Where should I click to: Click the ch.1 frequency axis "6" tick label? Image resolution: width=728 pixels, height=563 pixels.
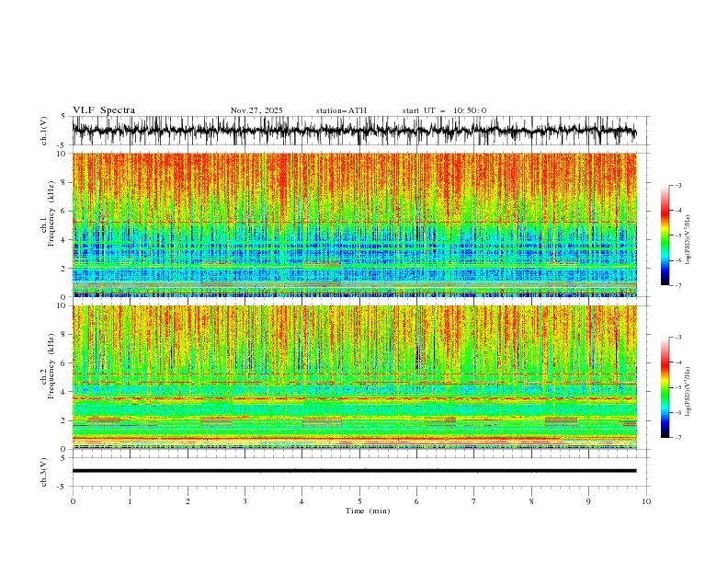(64, 211)
